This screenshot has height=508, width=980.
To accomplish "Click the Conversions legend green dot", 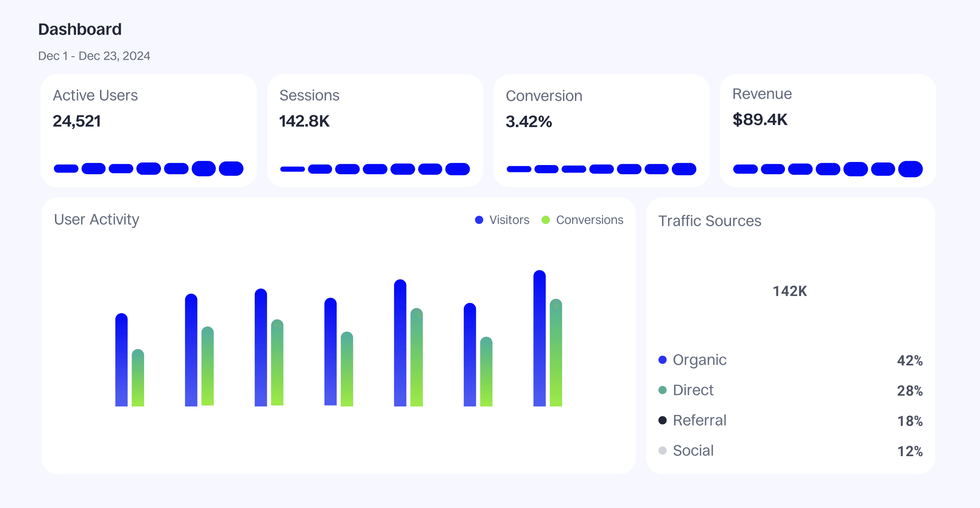I will (x=546, y=220).
